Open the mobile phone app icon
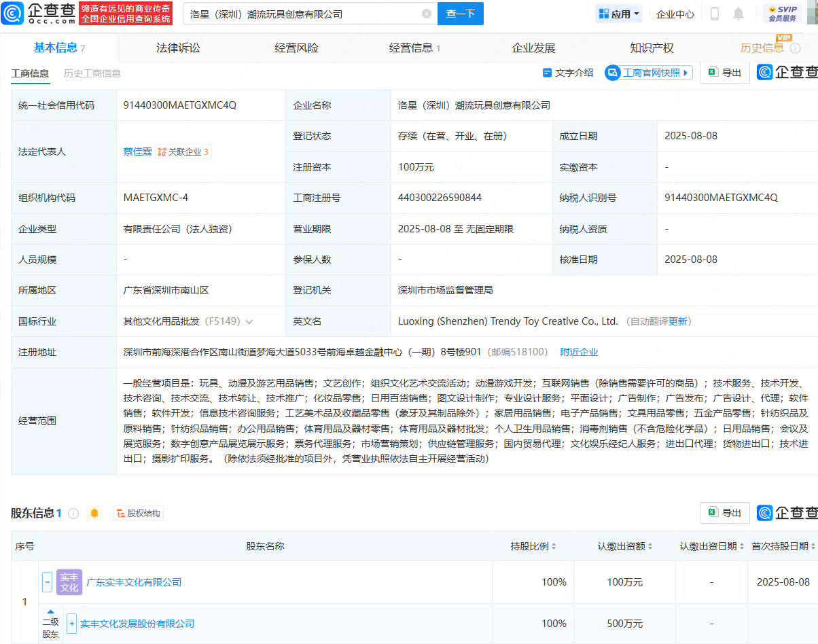818x644 pixels. pos(715,14)
